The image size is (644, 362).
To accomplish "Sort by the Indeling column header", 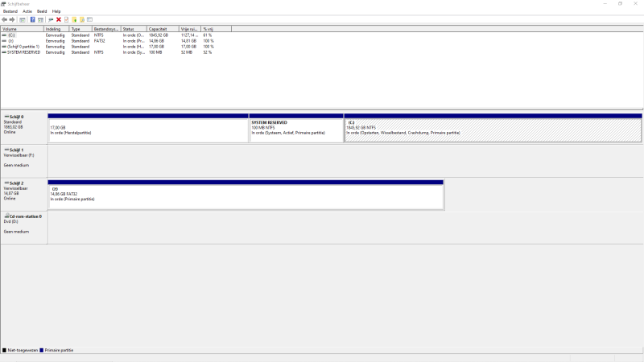I will pos(56,29).
